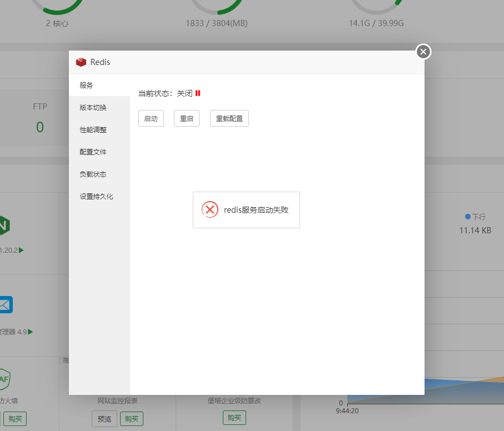Viewport: 504px width, 431px height.
Task: Open the 设置持久化 tab
Action: [99, 196]
